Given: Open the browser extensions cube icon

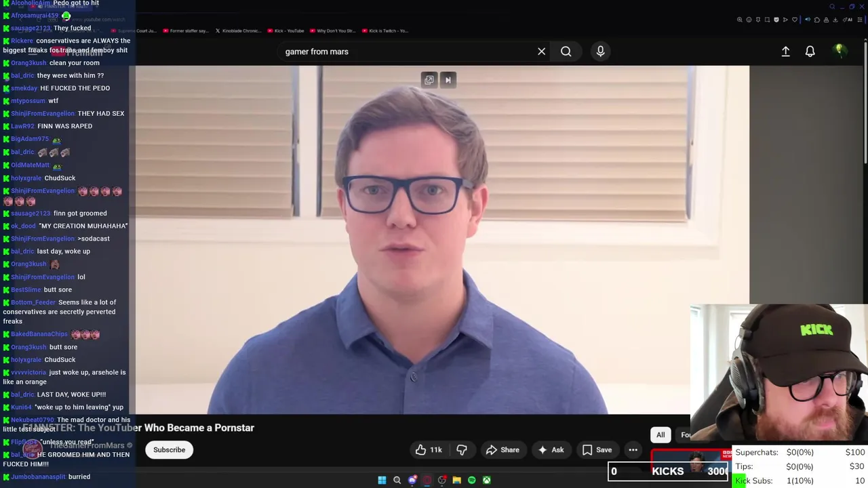Looking at the screenshot, I should 817,20.
